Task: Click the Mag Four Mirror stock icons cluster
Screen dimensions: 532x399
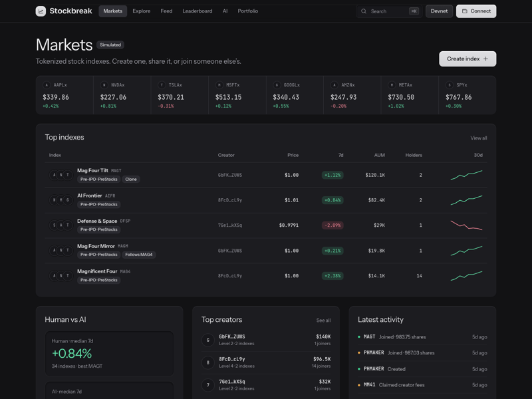Action: pyautogui.click(x=61, y=251)
